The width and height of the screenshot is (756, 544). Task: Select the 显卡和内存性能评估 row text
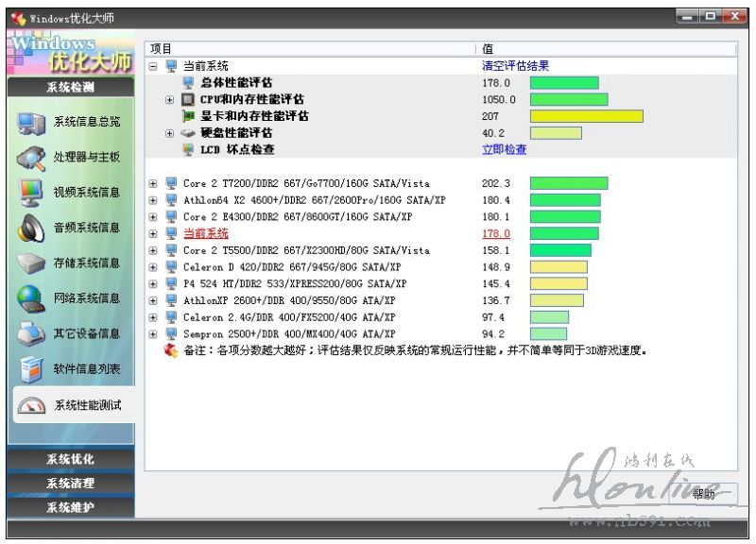[x=254, y=116]
